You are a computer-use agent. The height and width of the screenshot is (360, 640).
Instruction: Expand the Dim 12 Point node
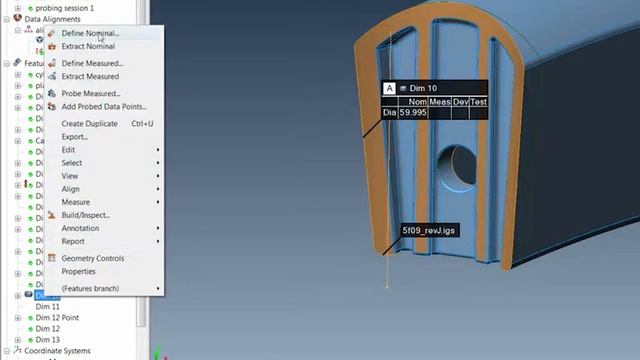coord(18,318)
